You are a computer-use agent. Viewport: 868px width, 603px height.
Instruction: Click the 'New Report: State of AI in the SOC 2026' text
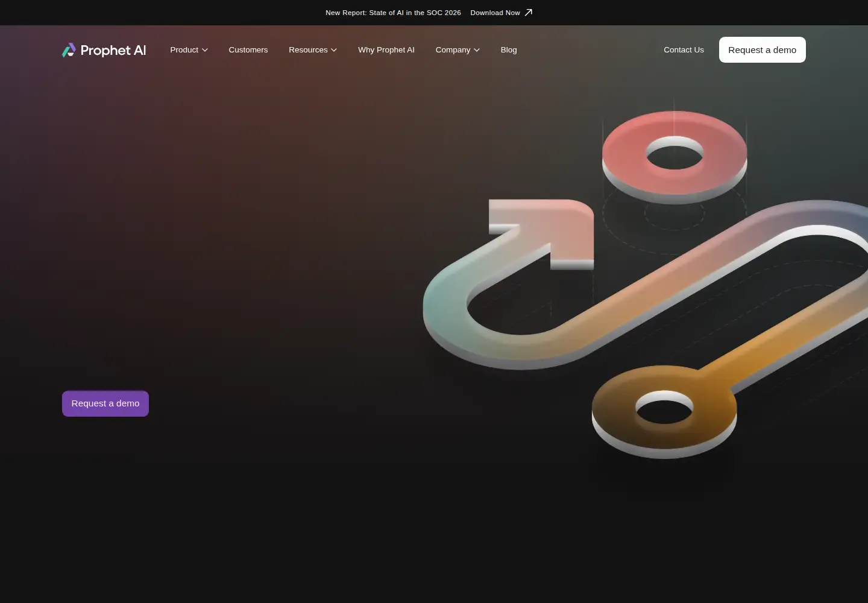pyautogui.click(x=393, y=13)
